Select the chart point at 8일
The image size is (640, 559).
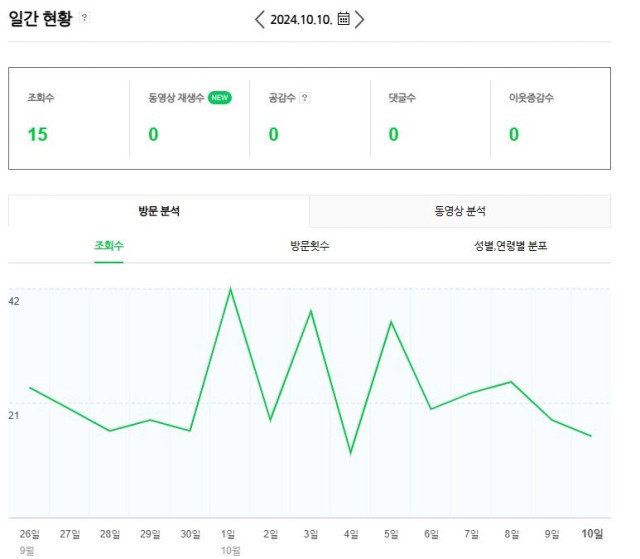point(511,382)
